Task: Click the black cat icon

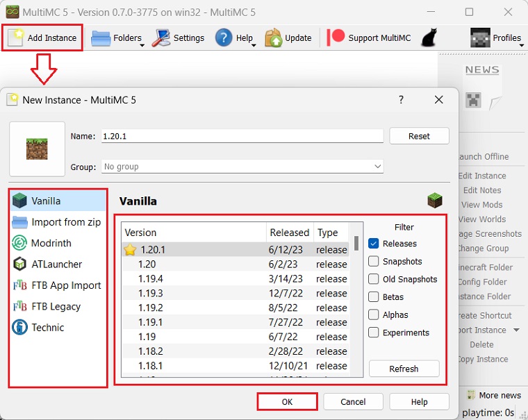Action: pos(429,37)
